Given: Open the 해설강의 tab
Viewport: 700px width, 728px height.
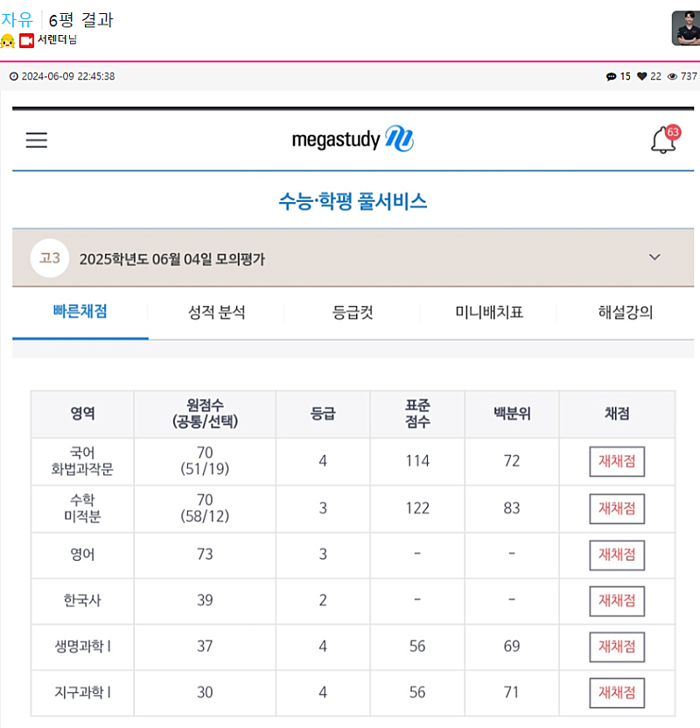Looking at the screenshot, I should click(x=625, y=312).
